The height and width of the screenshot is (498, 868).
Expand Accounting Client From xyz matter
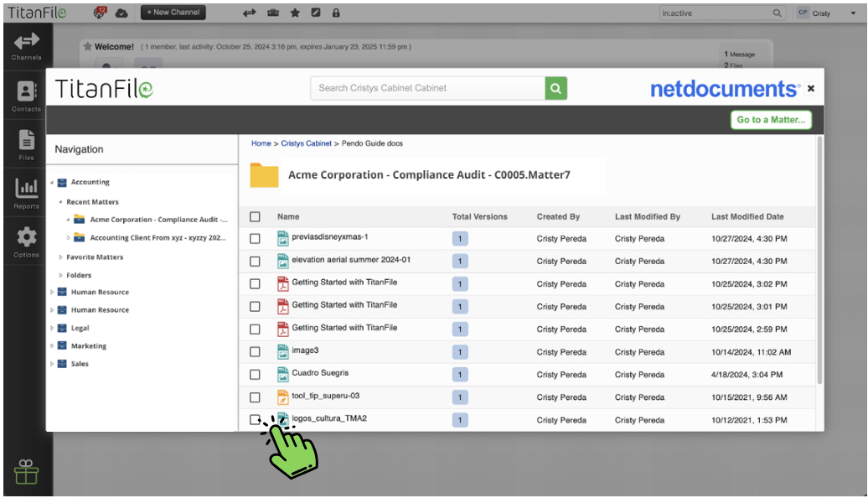coord(69,237)
